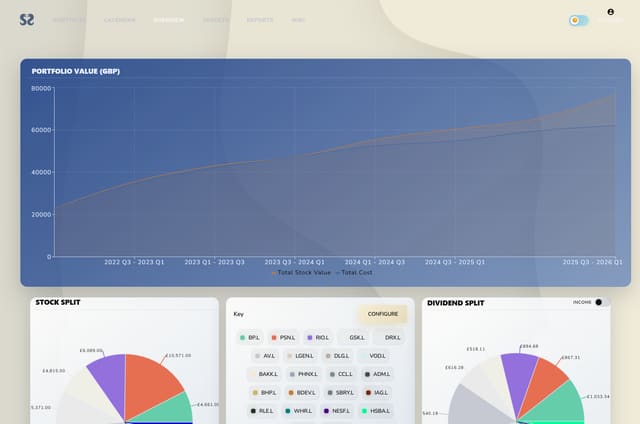Click the "2024 Q3 - 2025 Q1" axis label
This screenshot has width=640, height=424.
(455, 262)
